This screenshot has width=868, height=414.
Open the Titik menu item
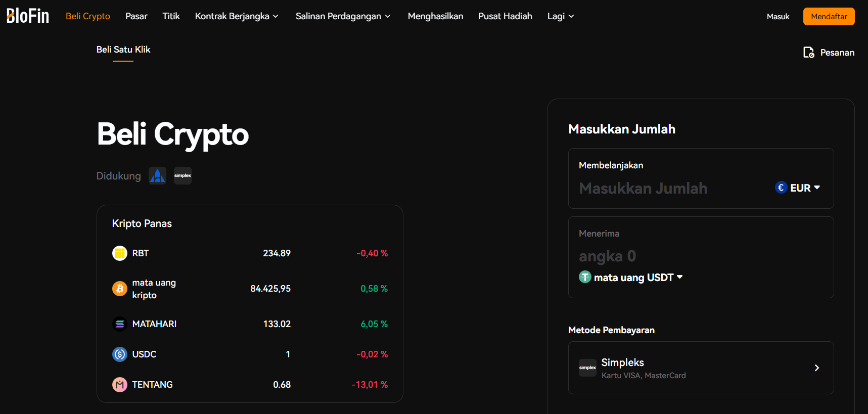click(171, 16)
